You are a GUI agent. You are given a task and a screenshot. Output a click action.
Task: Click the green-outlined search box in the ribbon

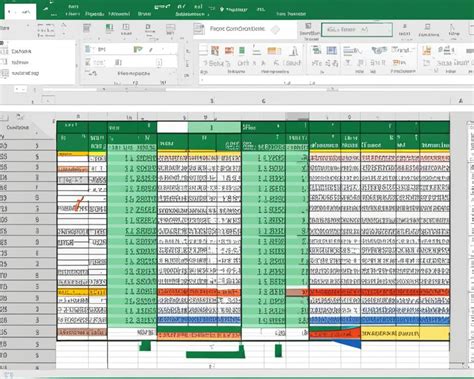click(x=357, y=30)
